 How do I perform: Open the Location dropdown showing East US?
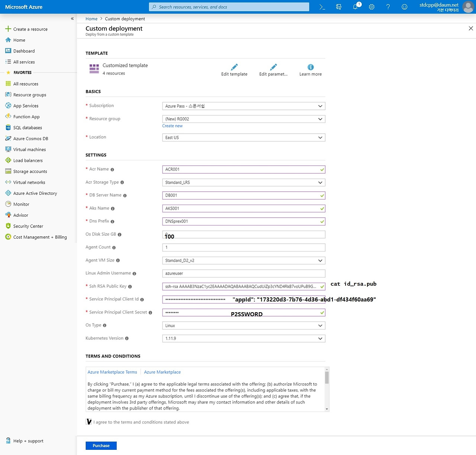point(244,138)
